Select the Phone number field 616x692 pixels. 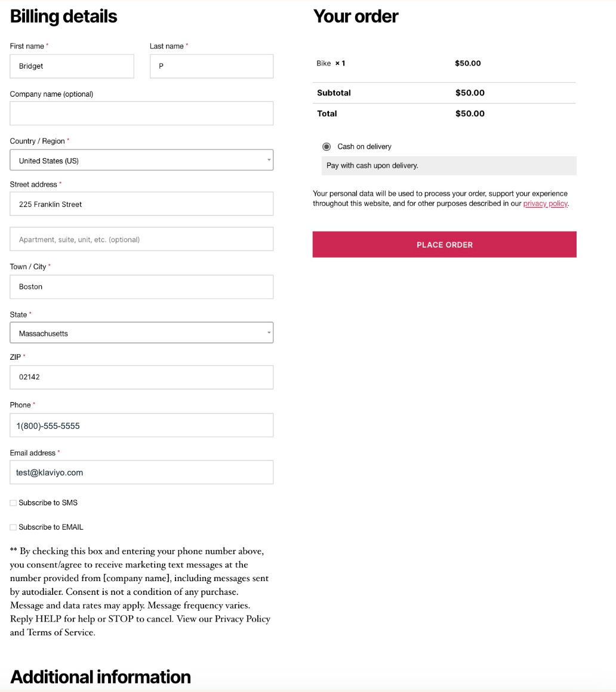pos(141,425)
